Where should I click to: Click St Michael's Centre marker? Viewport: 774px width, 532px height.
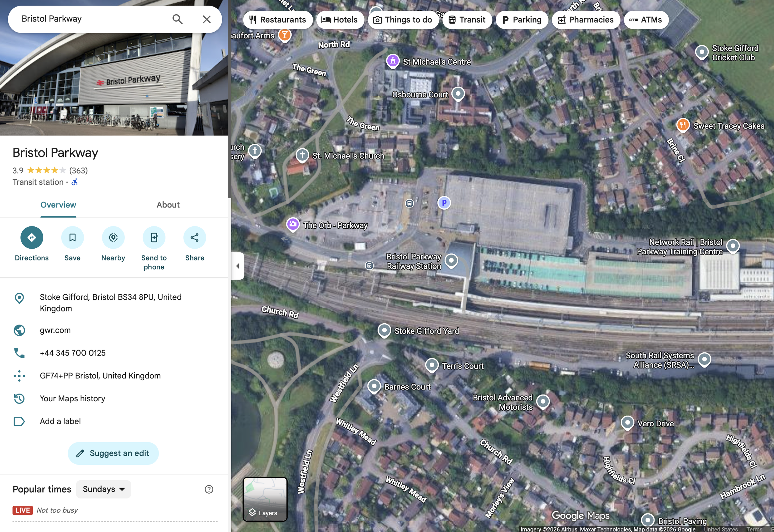click(x=393, y=61)
